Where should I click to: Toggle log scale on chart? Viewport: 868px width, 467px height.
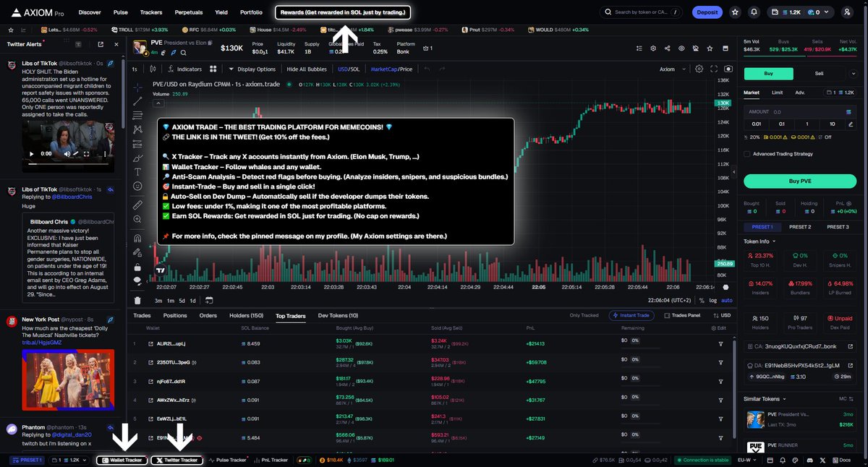tap(715, 300)
